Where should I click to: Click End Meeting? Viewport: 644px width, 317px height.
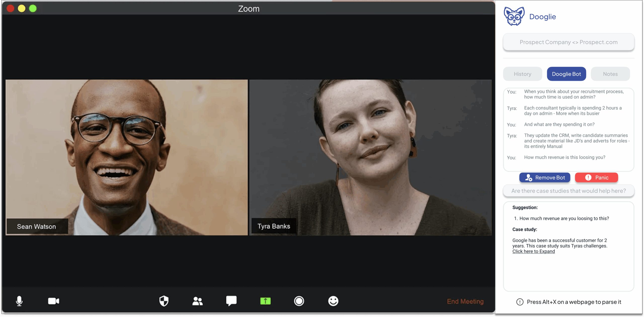pyautogui.click(x=465, y=301)
